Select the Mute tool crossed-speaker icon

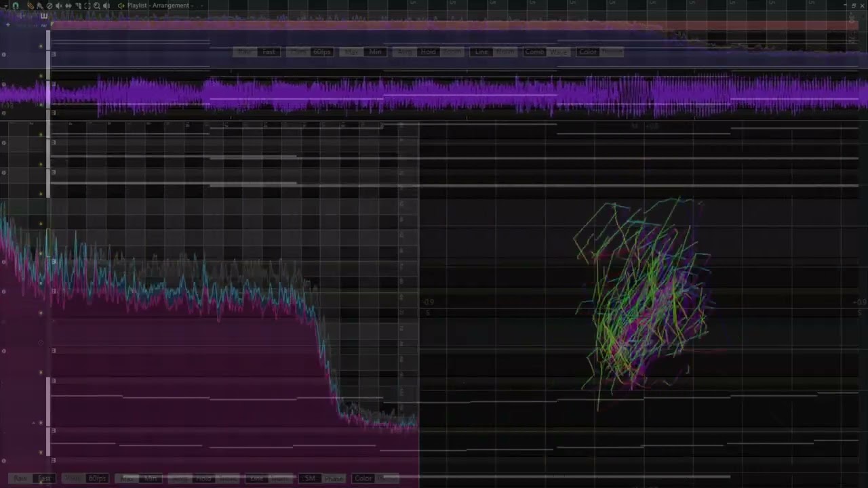coord(59,5)
